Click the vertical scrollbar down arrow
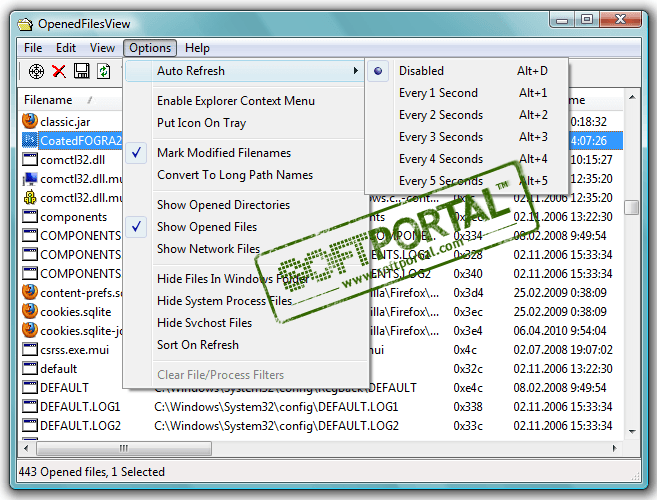 [x=632, y=431]
